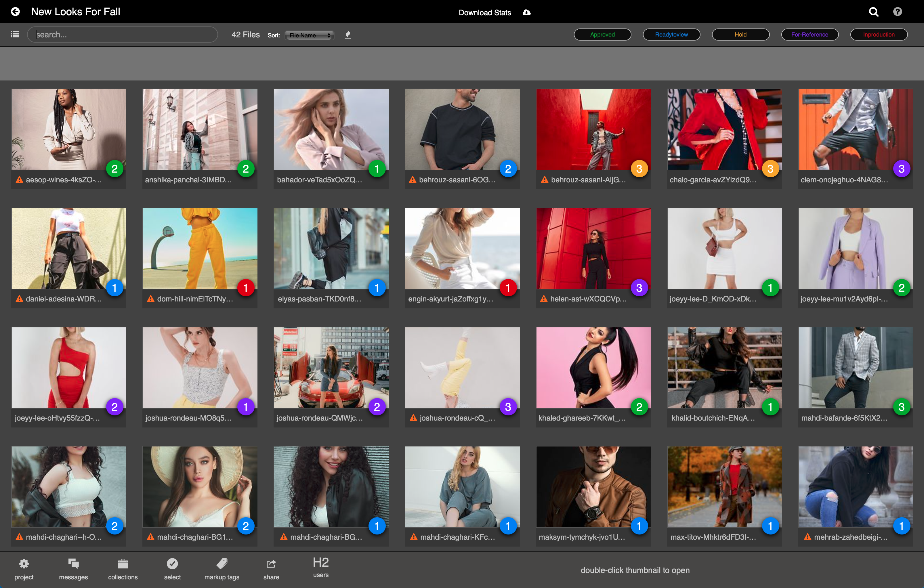
Task: Select the khaled-ghareeb pink background thumbnail
Action: pyautogui.click(x=593, y=367)
